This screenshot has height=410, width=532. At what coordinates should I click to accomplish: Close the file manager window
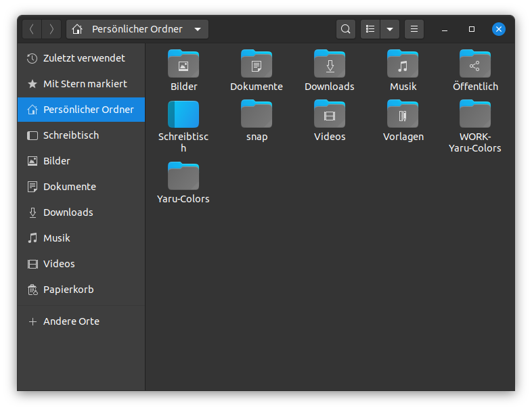[499, 29]
